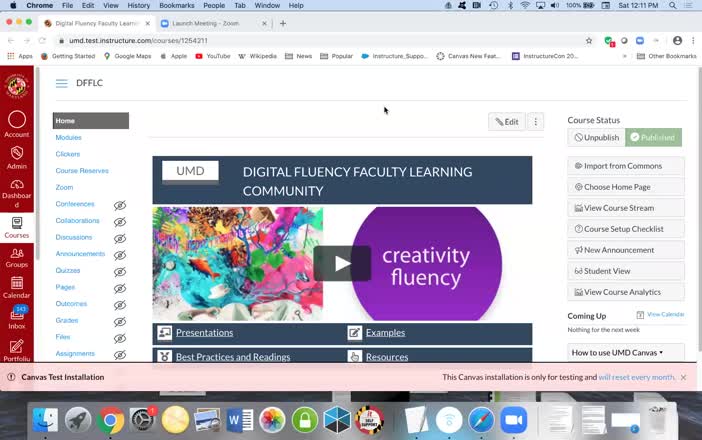Dismiss the Canvas Test Installation banner
Screen dimensions: 702x440
683,377
